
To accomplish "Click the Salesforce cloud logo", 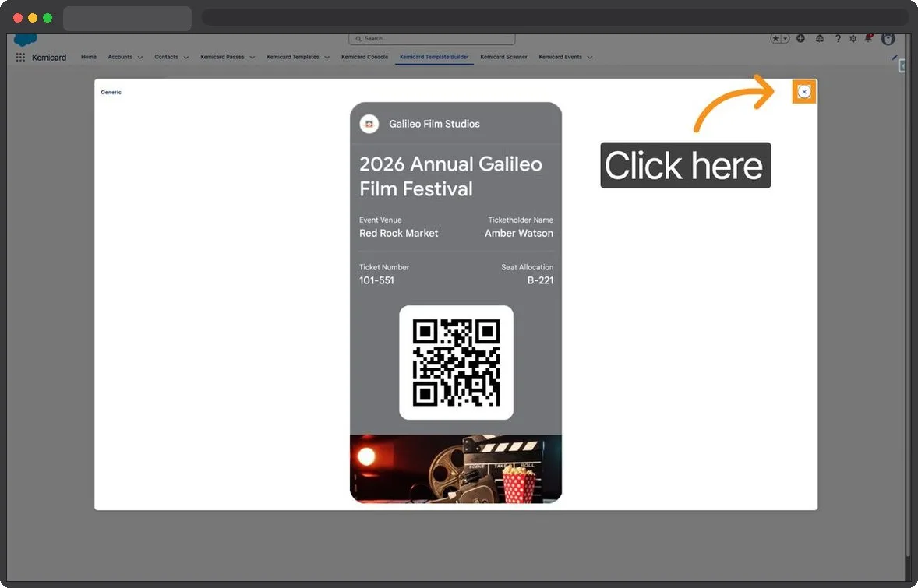I will (25, 39).
